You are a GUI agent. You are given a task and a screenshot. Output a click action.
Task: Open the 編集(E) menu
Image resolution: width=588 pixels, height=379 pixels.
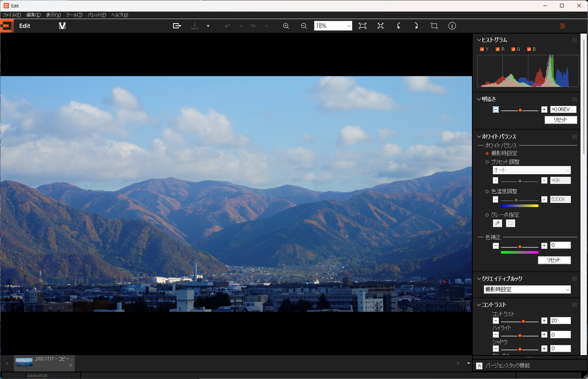[34, 15]
